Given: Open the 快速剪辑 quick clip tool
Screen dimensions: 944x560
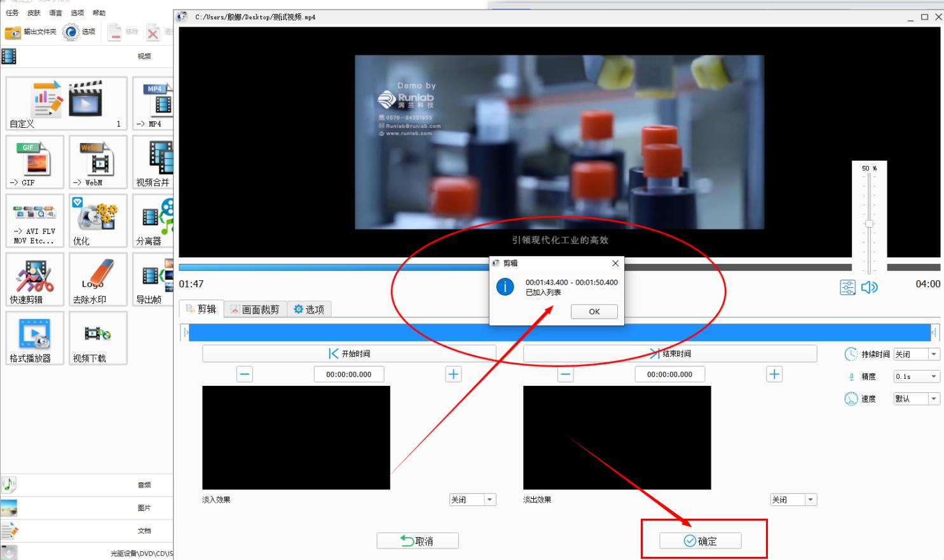Looking at the screenshot, I should 35,280.
